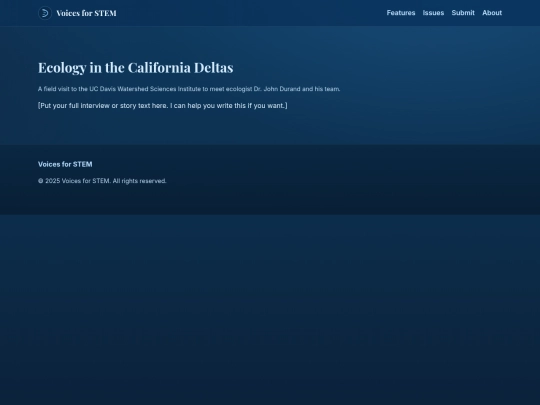
Task: Click the subtitle about UC Davis Watershed Sciences
Action: 189,89
